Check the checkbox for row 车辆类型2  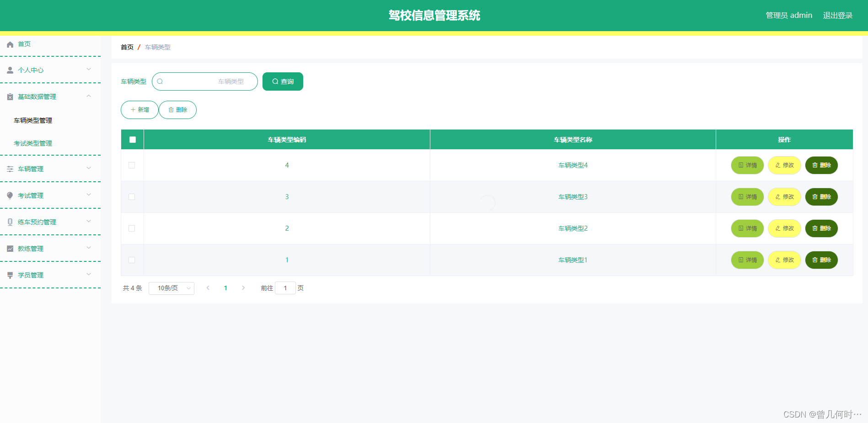point(132,228)
